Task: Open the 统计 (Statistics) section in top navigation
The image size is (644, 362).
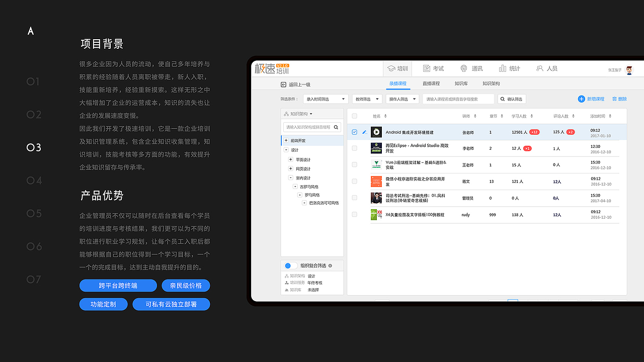Action: (509, 68)
